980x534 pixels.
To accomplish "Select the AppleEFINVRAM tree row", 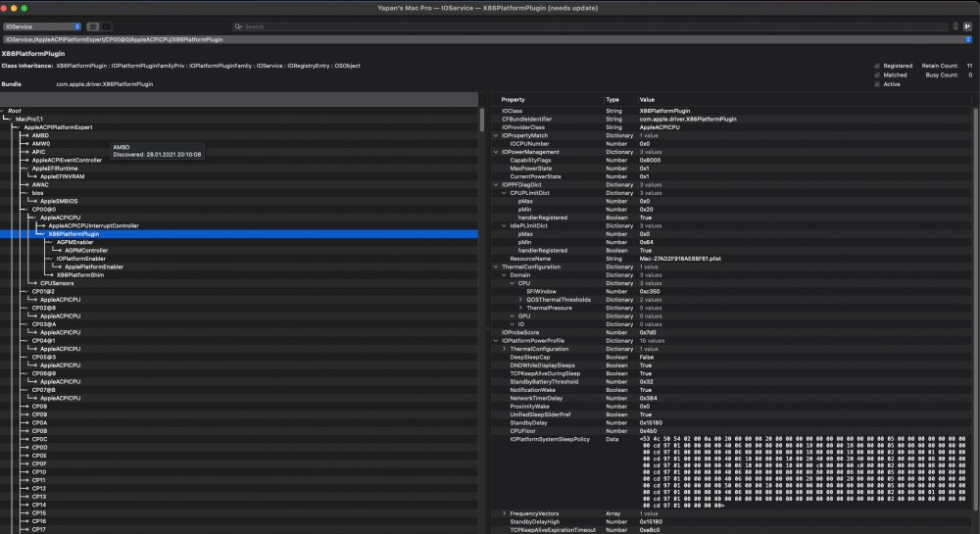I will pos(239,176).
